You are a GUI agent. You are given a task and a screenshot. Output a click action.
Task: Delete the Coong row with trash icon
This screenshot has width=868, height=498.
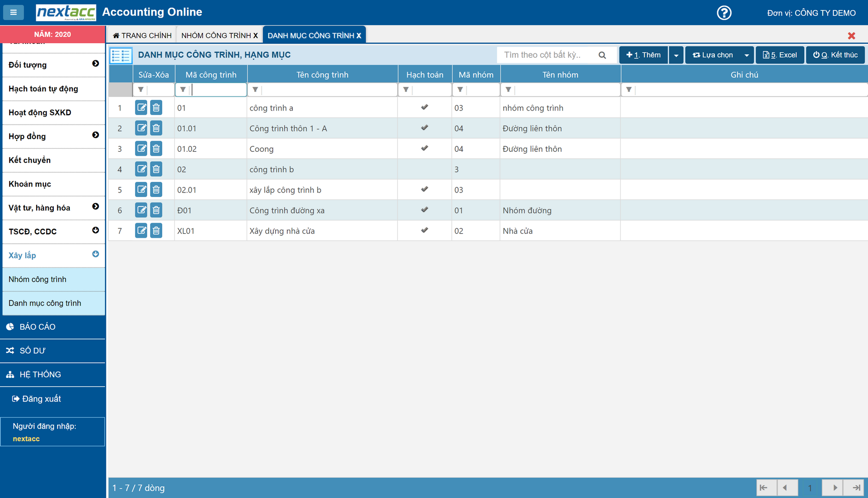point(156,149)
